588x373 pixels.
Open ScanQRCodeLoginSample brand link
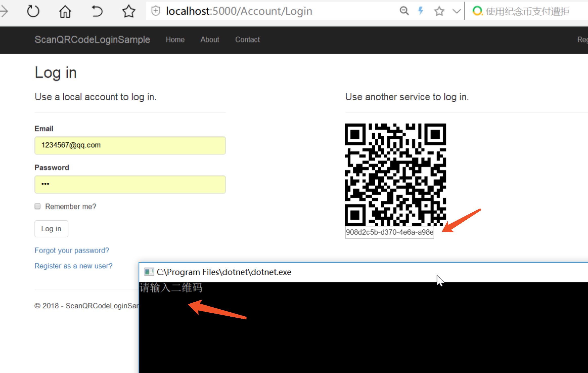(92, 40)
